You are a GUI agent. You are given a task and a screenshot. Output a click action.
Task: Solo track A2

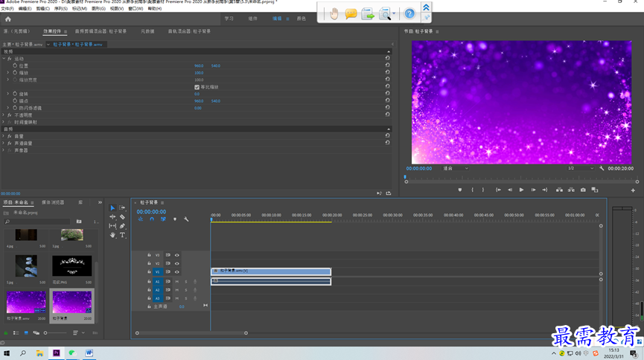tap(185, 290)
